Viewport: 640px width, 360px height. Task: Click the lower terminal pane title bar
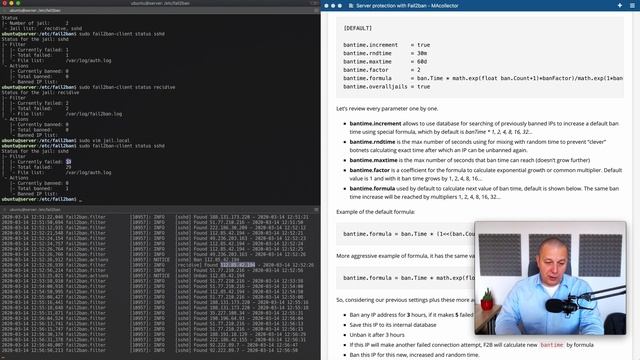click(160, 209)
